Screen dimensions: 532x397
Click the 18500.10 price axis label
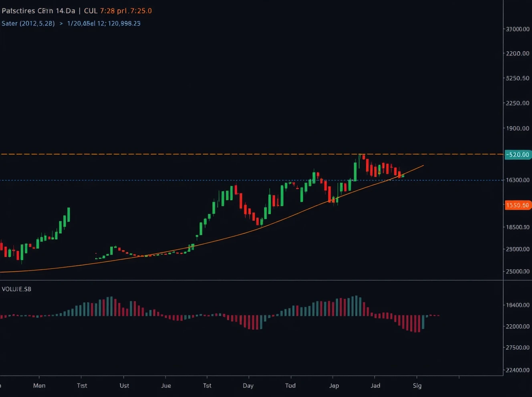pyautogui.click(x=518, y=227)
